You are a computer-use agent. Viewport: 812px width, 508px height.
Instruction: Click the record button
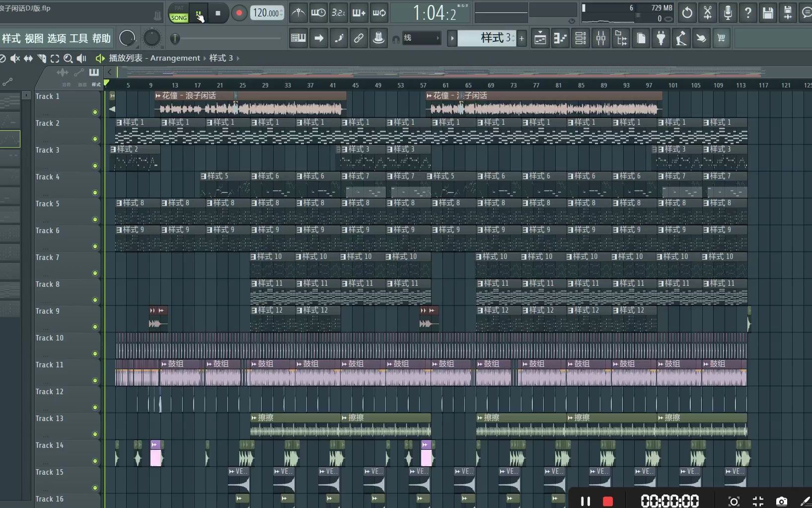click(239, 13)
